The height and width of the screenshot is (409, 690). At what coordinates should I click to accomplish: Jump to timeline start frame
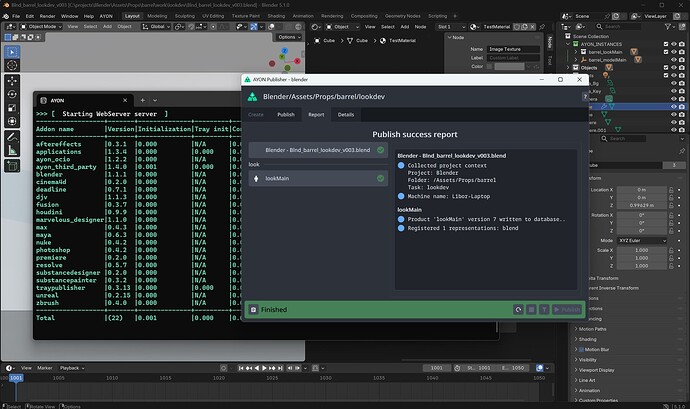pos(241,368)
